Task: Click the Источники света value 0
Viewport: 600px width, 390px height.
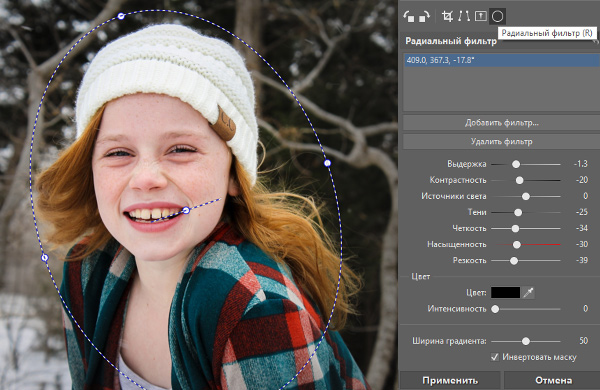Action: (585, 196)
